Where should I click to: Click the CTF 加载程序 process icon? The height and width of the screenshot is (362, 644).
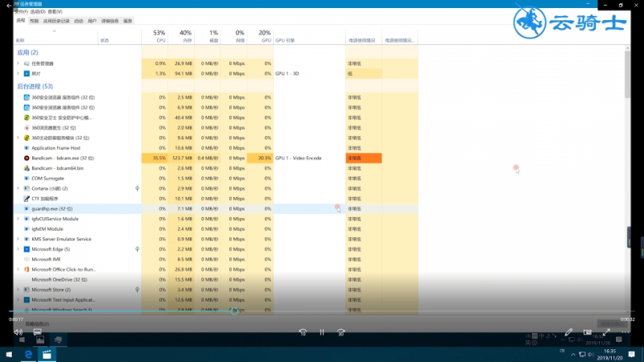(27, 199)
